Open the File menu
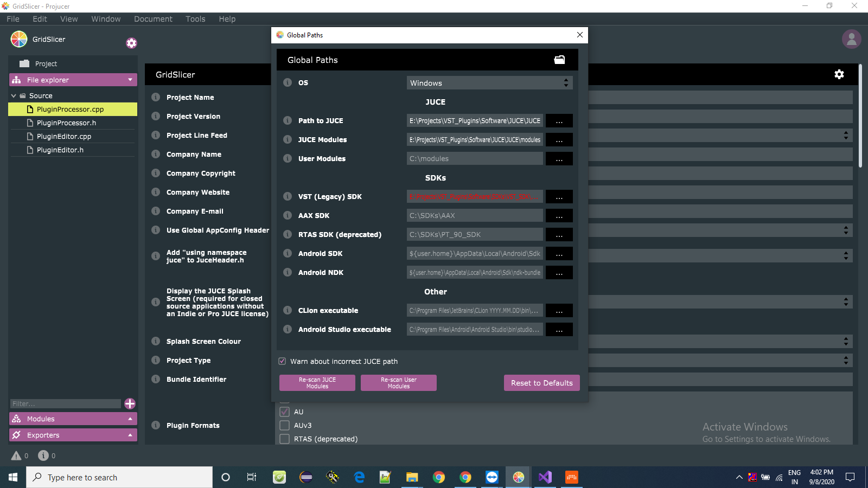 (13, 19)
